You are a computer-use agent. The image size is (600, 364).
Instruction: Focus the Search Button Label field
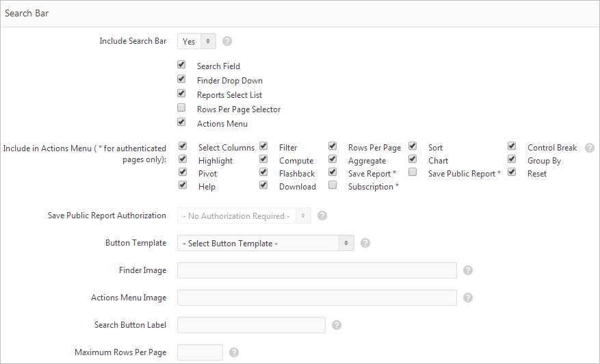coord(251,325)
